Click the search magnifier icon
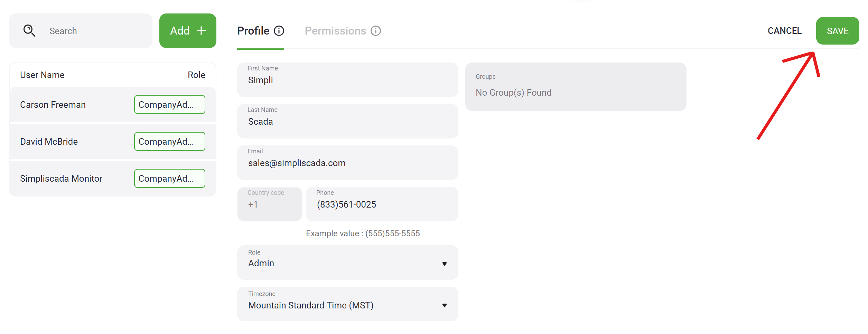The height and width of the screenshot is (334, 868). pos(29,31)
